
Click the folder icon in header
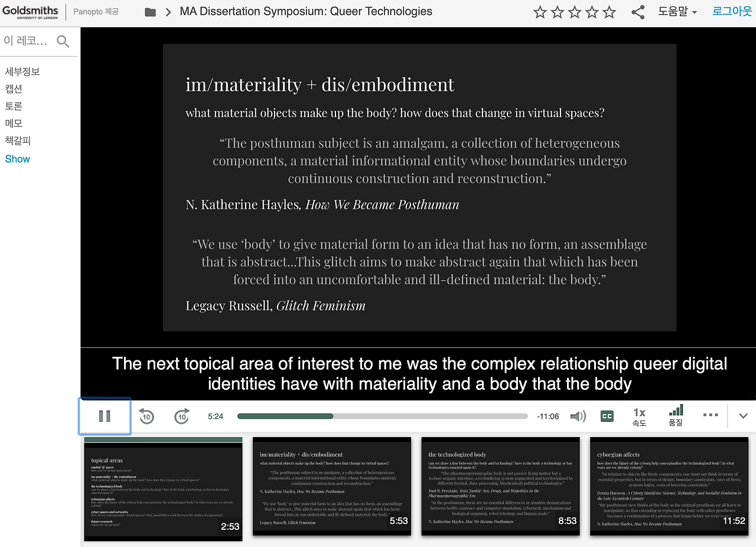tap(151, 12)
